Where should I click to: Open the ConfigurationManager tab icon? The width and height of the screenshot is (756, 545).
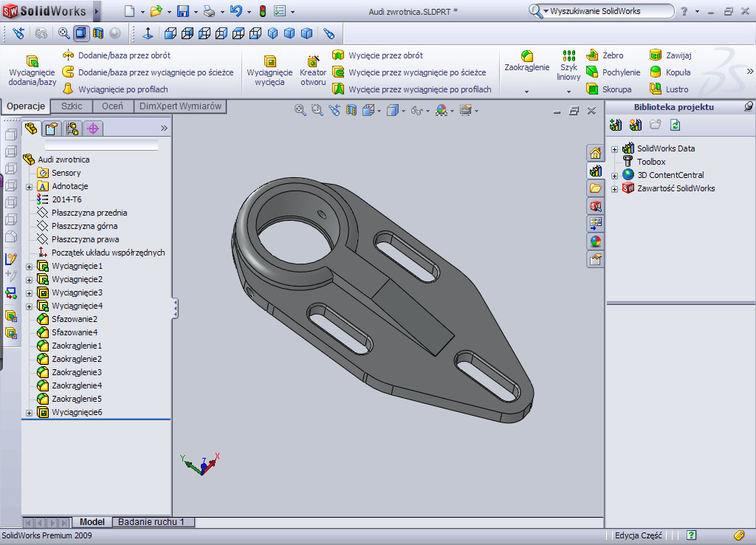tap(72, 128)
